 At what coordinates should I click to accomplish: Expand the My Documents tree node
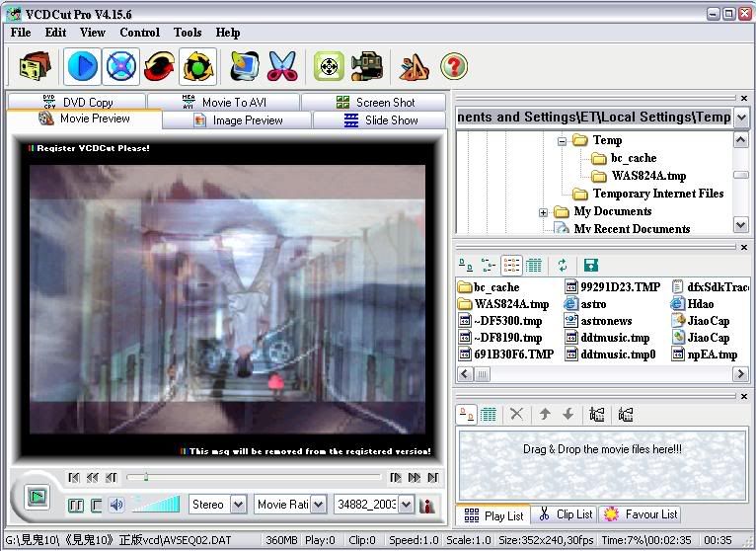pos(543,212)
